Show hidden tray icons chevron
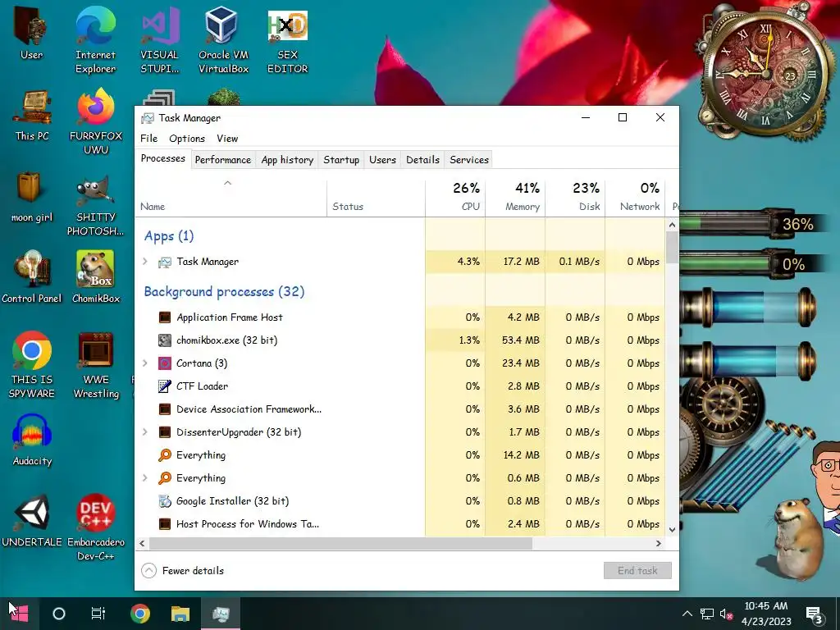Screen dimensions: 840x630 pyautogui.click(x=687, y=614)
